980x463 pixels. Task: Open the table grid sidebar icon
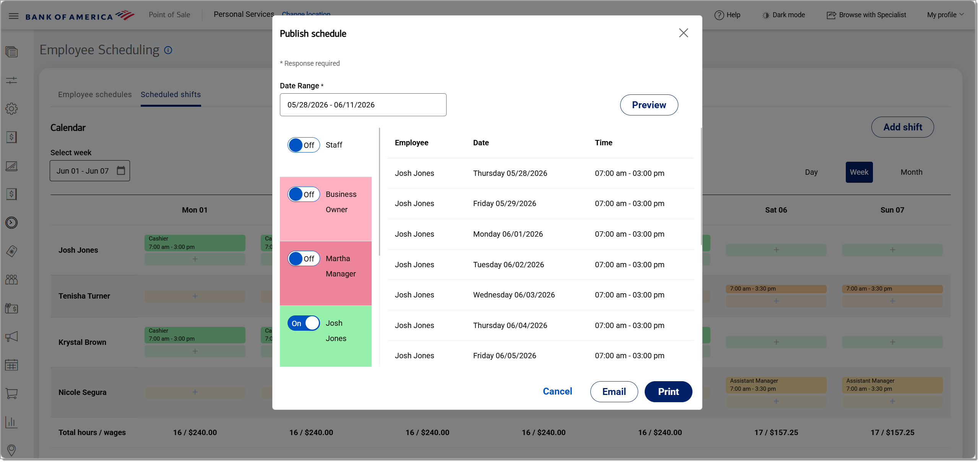(x=11, y=365)
